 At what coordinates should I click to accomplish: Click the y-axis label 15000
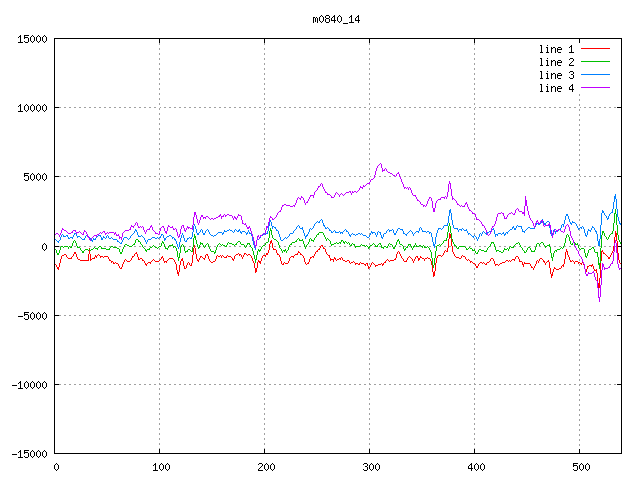click(x=32, y=39)
